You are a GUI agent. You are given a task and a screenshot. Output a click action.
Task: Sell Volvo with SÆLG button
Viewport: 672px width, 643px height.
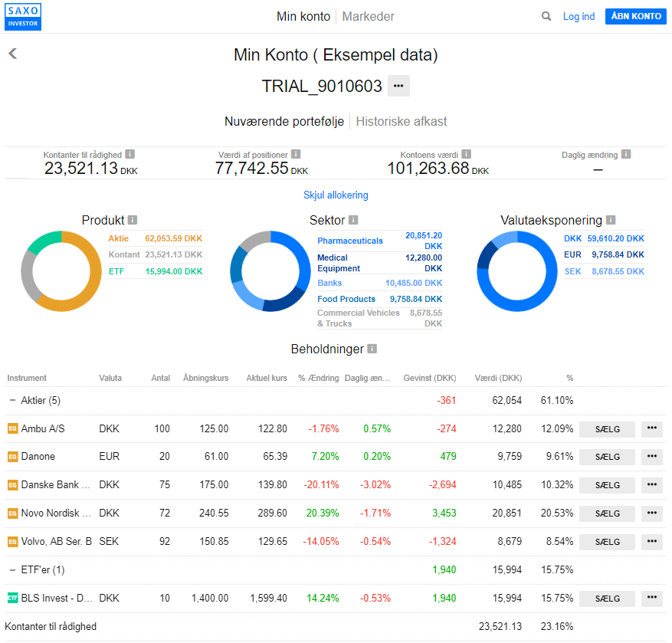607,543
